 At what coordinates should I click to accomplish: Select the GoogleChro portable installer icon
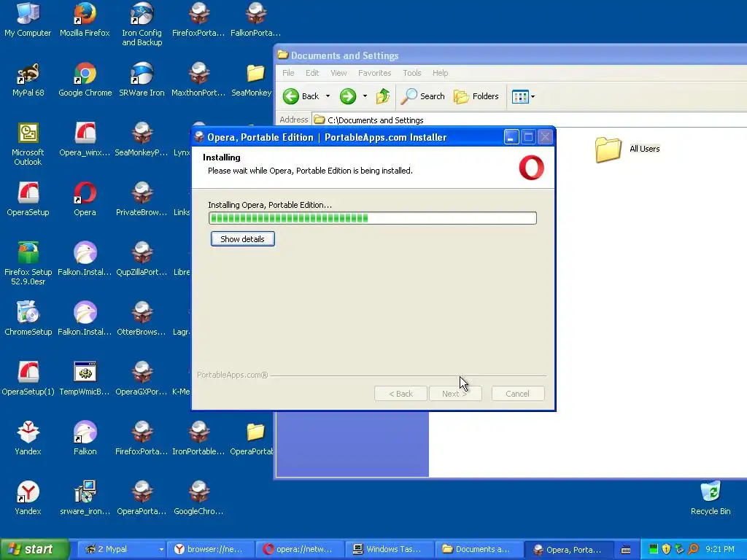[x=198, y=498]
